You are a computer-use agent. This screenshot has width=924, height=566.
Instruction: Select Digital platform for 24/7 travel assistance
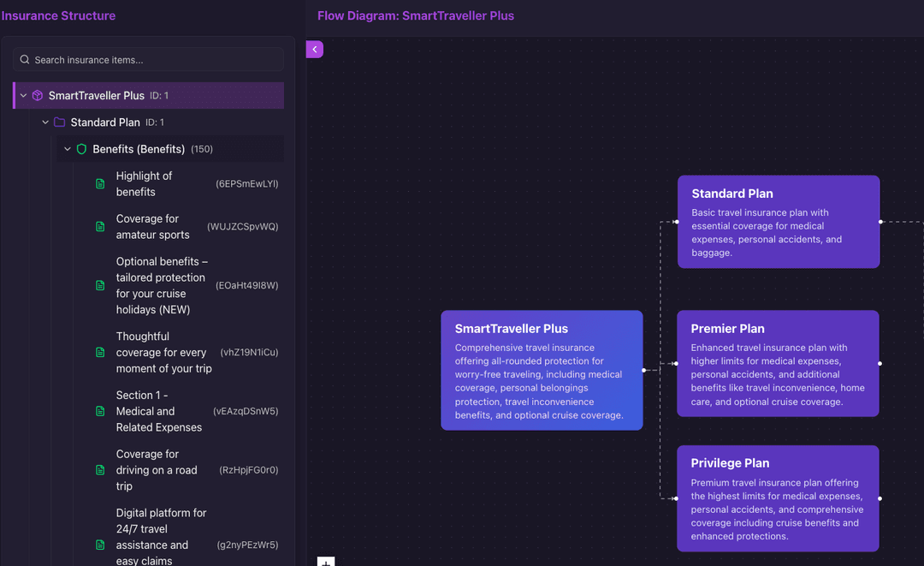tap(161, 536)
